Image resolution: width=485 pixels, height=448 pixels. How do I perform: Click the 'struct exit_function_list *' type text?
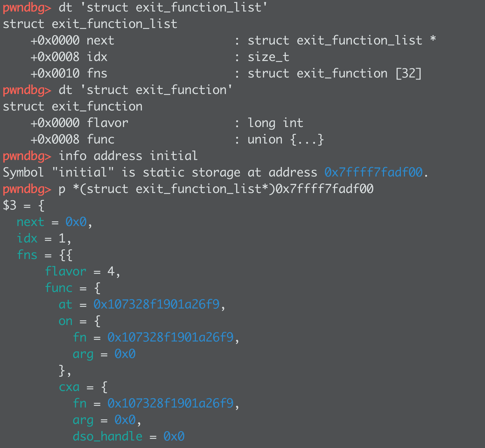[x=341, y=40]
